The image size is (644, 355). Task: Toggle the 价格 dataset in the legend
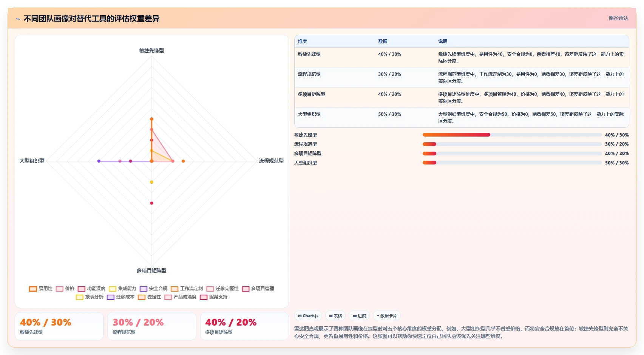tap(65, 289)
